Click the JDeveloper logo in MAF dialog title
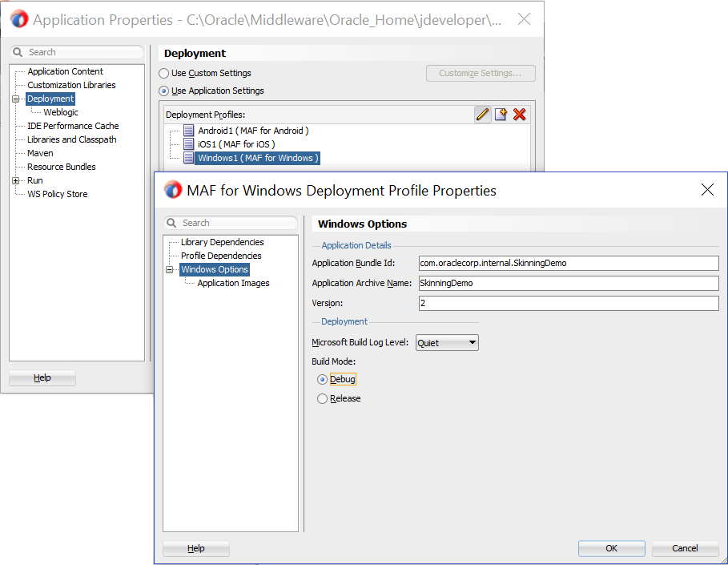Image resolution: width=728 pixels, height=565 pixels. (173, 190)
